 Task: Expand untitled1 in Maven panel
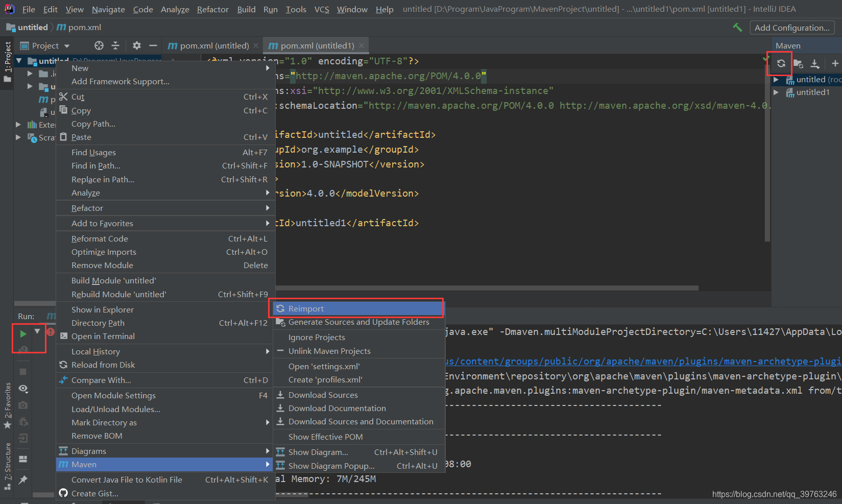776,92
